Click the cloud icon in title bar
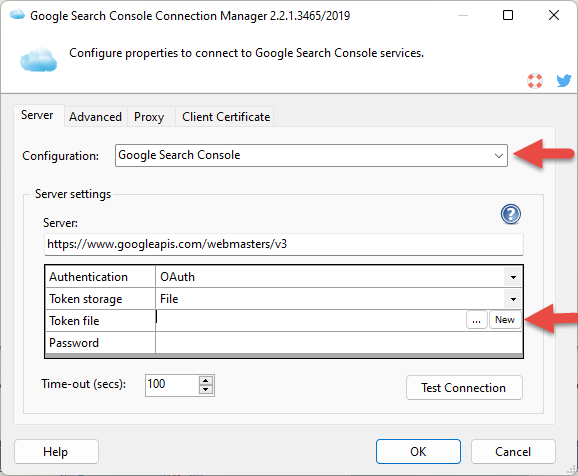 [x=17, y=15]
